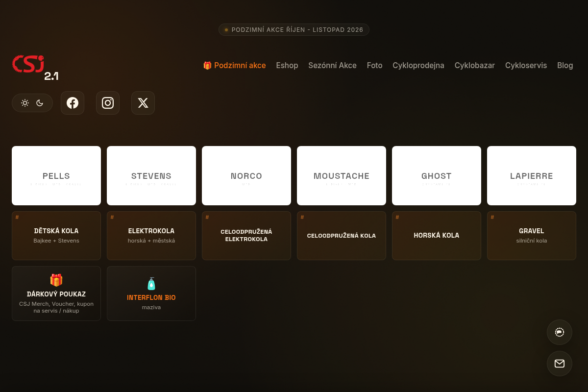Open the Interflon Bio maziva tile
This screenshot has width=588, height=392.
tap(151, 294)
